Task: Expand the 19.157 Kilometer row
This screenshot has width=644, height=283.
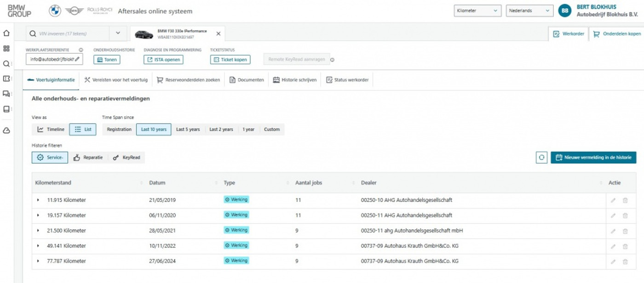Action: (38, 215)
